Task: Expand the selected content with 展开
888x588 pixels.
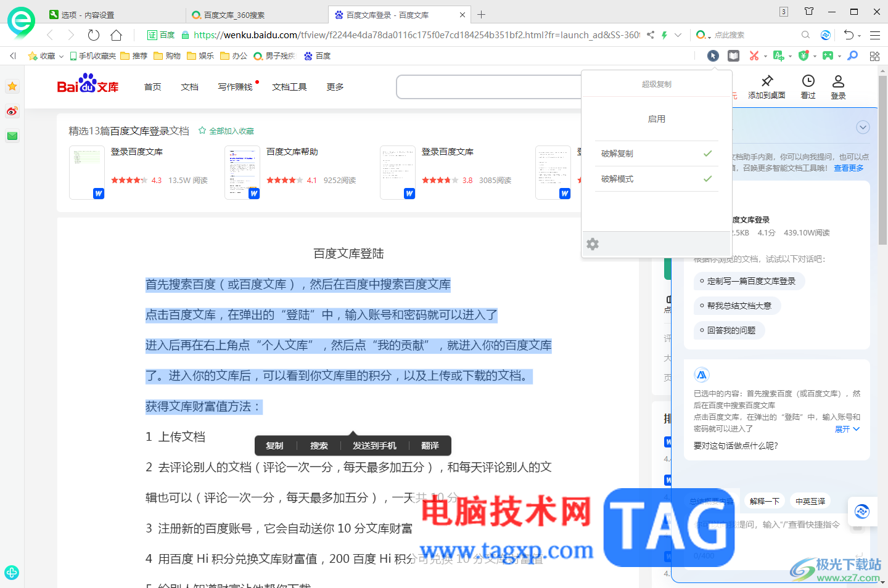Action: pyautogui.click(x=847, y=429)
